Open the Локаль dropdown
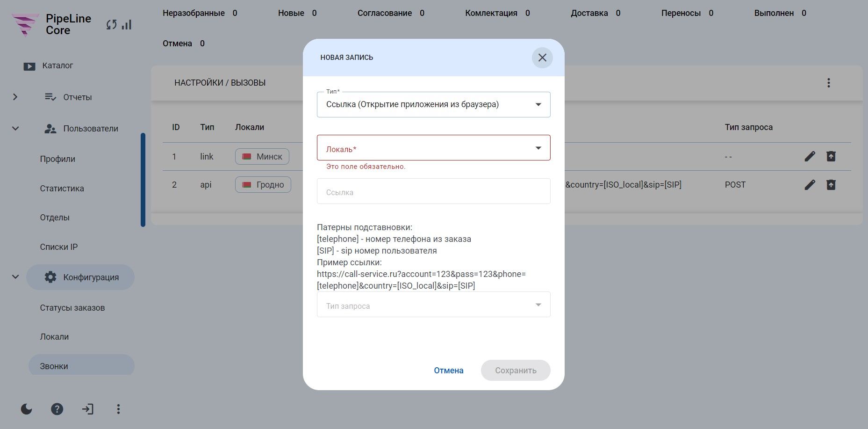The width and height of the screenshot is (868, 429). click(433, 148)
